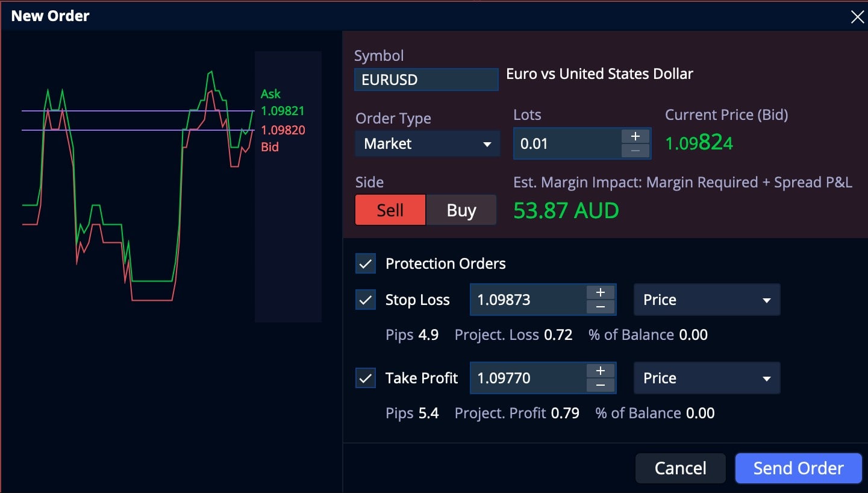Increase the Take Profit price with plus

click(600, 371)
